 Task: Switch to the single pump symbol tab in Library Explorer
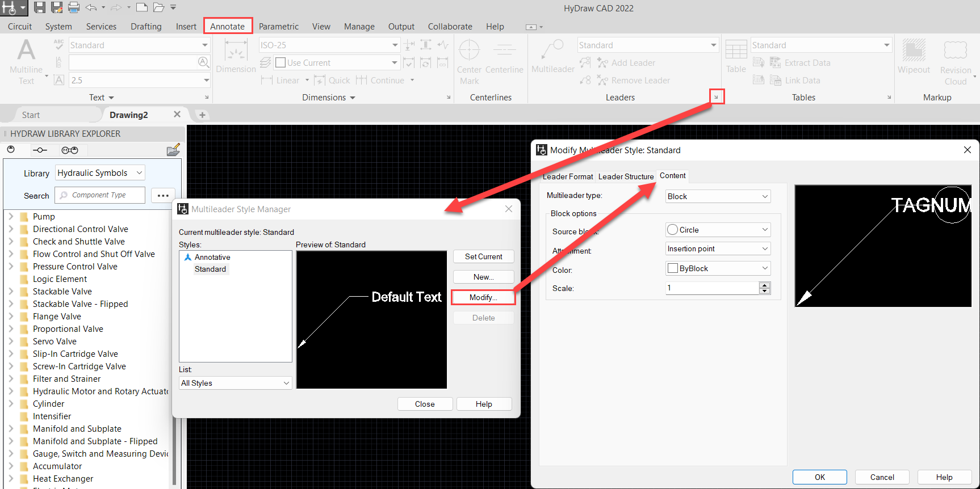click(x=11, y=150)
